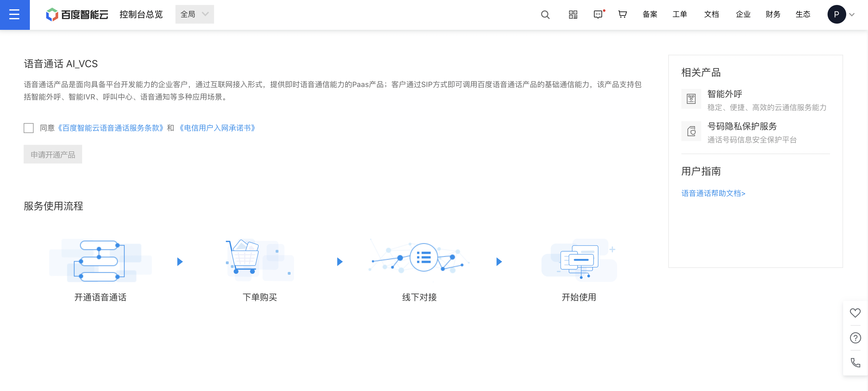The width and height of the screenshot is (868, 391).
Task: Click the 开始使用 label
Action: tap(579, 297)
